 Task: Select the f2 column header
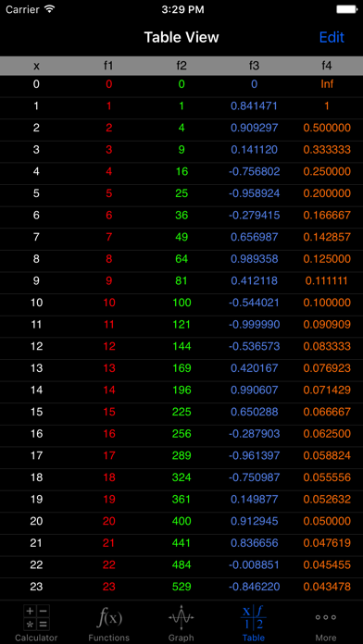[181, 66]
